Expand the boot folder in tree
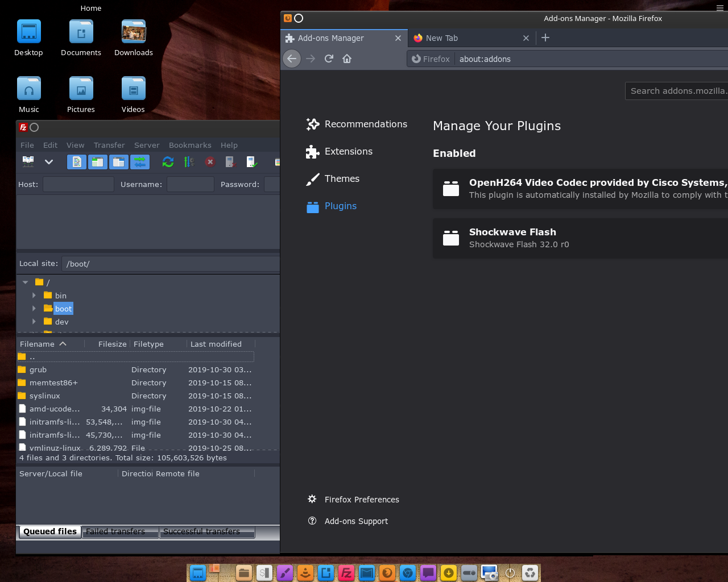Viewport: 728px width, 582px height. tap(34, 309)
